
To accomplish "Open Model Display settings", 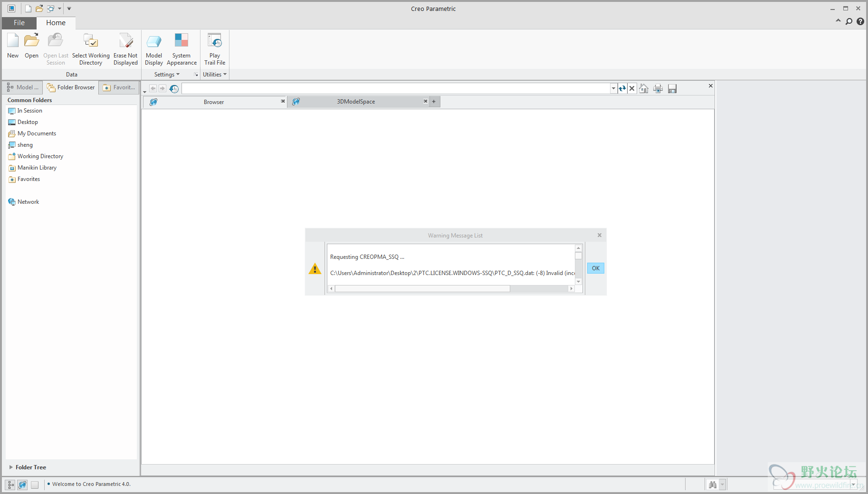I will pyautogui.click(x=154, y=49).
